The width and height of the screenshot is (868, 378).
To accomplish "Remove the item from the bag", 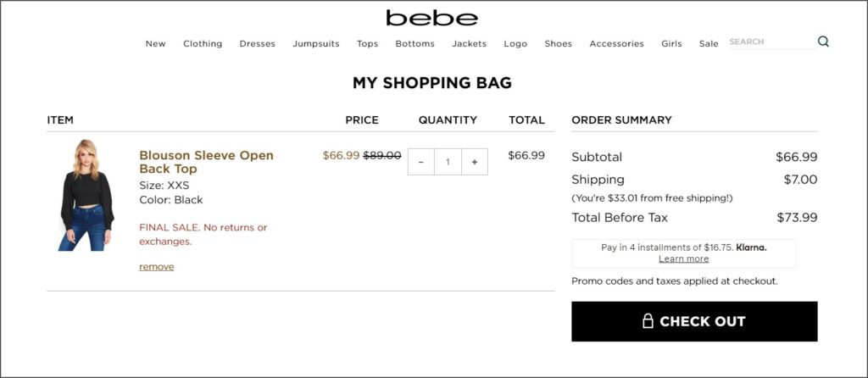I will (157, 267).
